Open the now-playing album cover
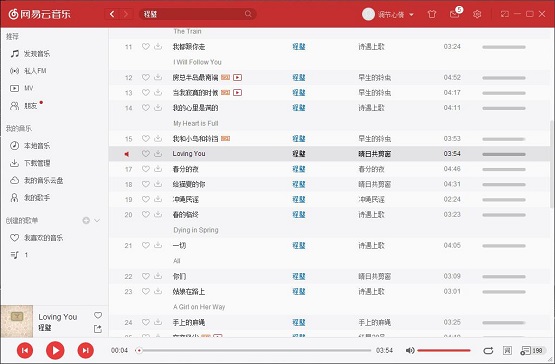The height and width of the screenshot is (364, 555). point(17,321)
